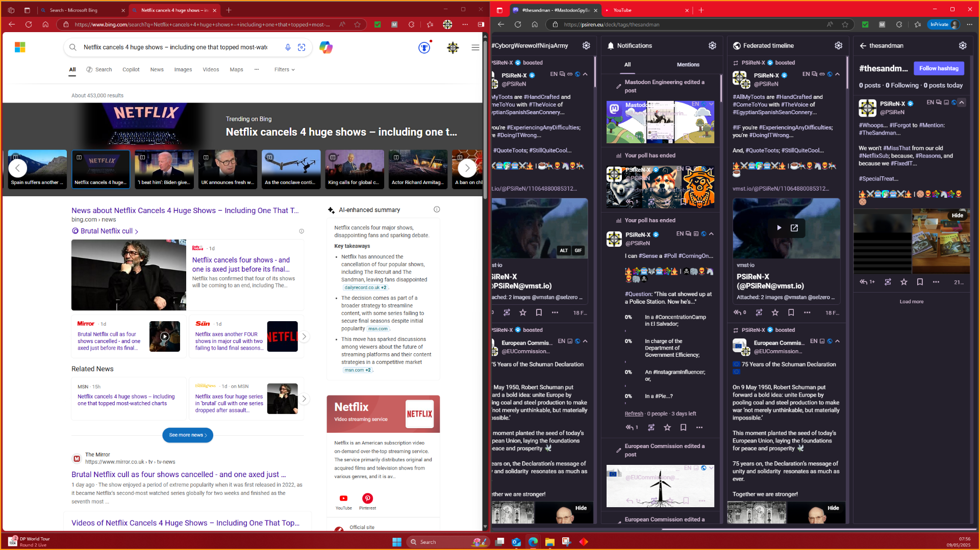Play the video in Federated timeline post

point(778,228)
